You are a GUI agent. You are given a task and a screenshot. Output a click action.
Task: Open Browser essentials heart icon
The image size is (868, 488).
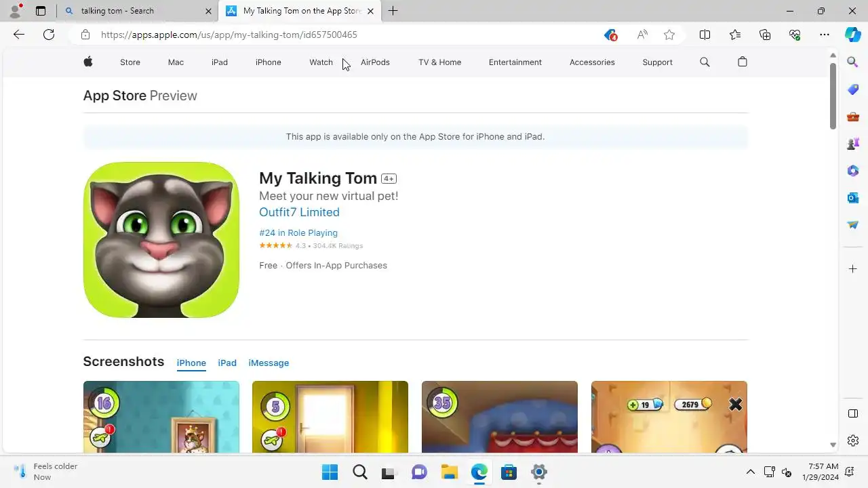click(795, 35)
